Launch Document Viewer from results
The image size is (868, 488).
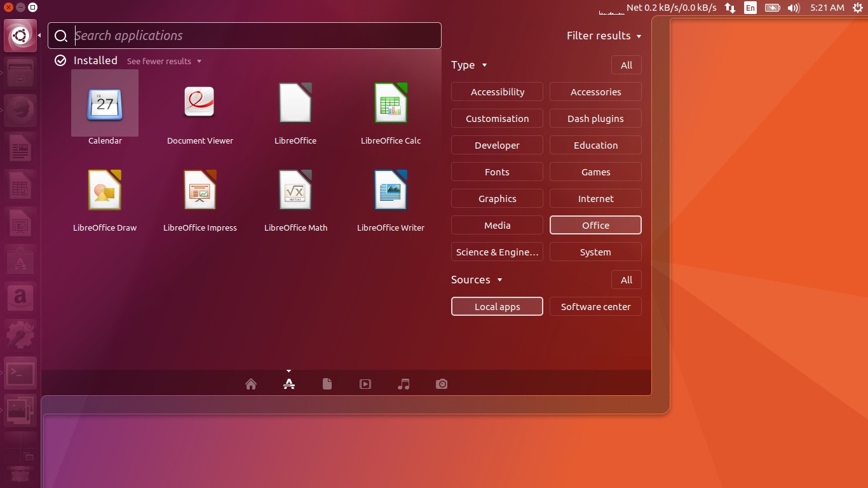(200, 104)
